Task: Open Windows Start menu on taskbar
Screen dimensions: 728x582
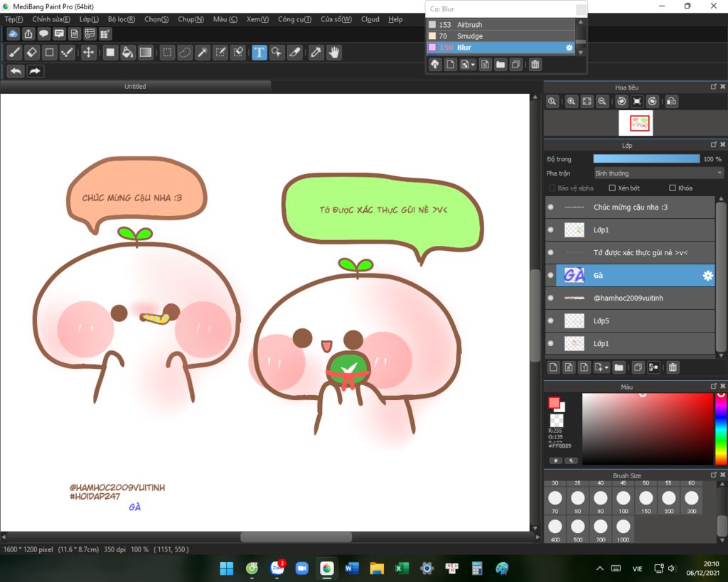Action: [x=227, y=568]
